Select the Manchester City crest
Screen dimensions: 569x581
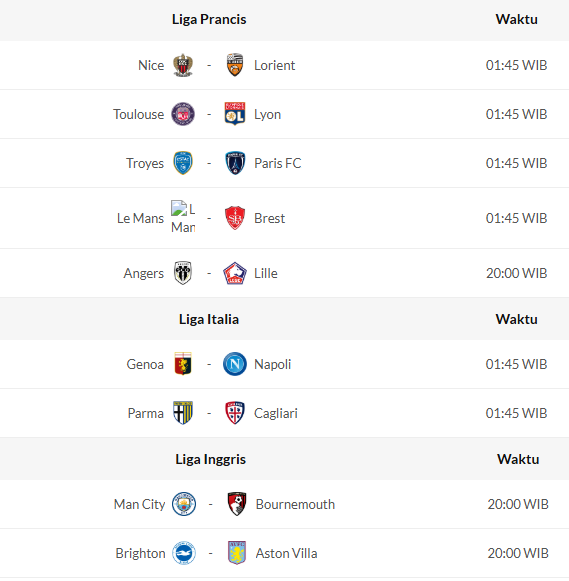[x=184, y=504]
